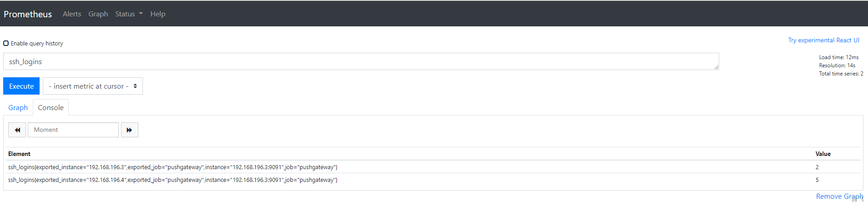Screen dimensions: 868x206
Task: Run the query with the Execute button
Action: [x=21, y=86]
